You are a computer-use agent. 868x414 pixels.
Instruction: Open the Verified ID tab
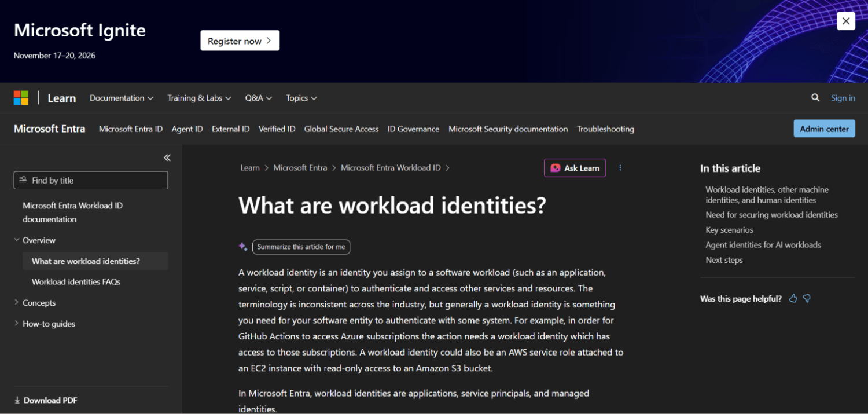click(x=277, y=129)
